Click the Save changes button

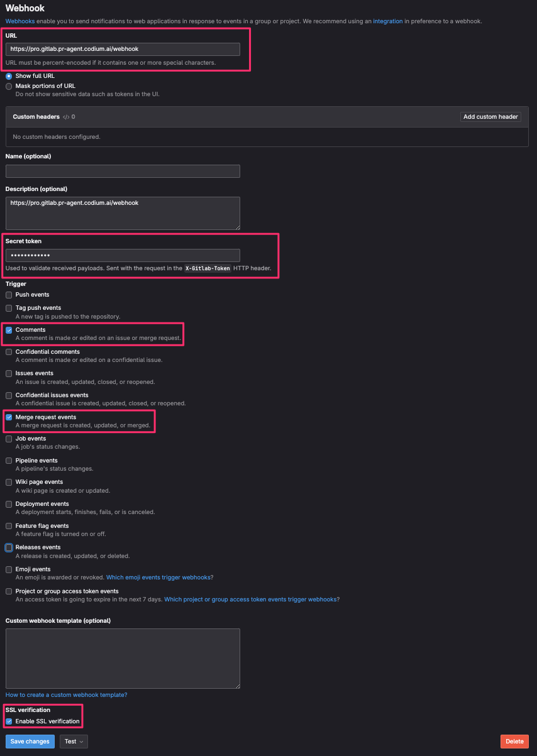30,742
